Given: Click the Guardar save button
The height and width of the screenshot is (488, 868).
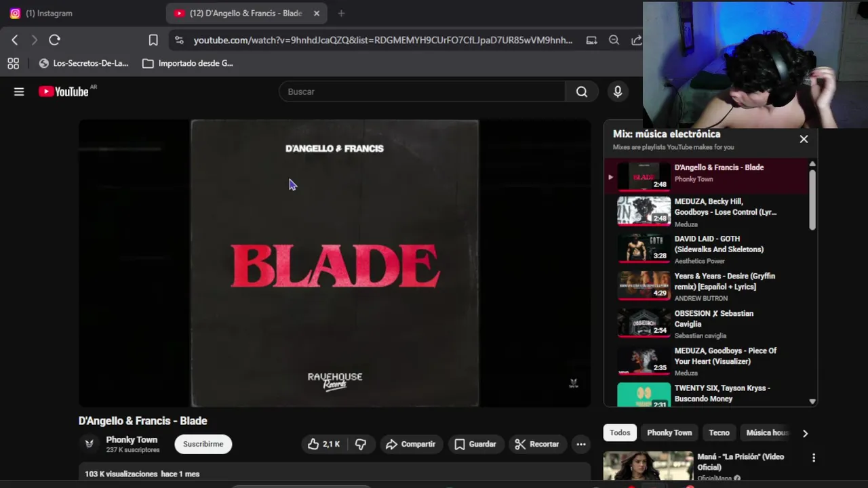Looking at the screenshot, I should pos(475,444).
